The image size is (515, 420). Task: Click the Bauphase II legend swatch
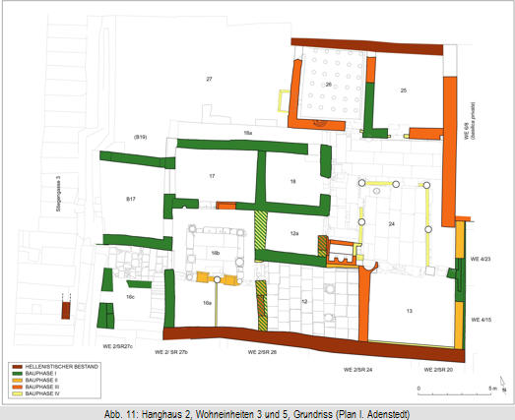click(17, 380)
